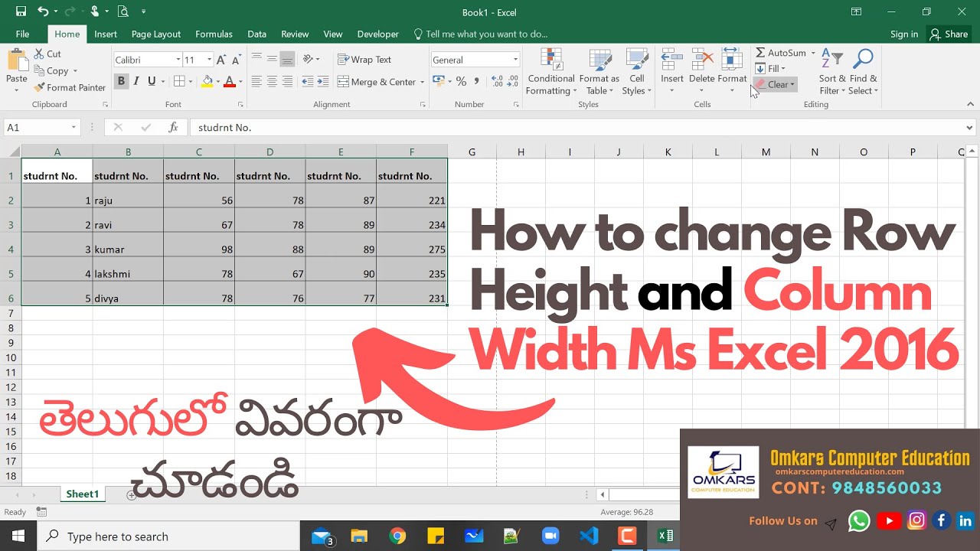Viewport: 980px width, 551px height.
Task: Open Cell Styles gallery
Action: click(637, 71)
